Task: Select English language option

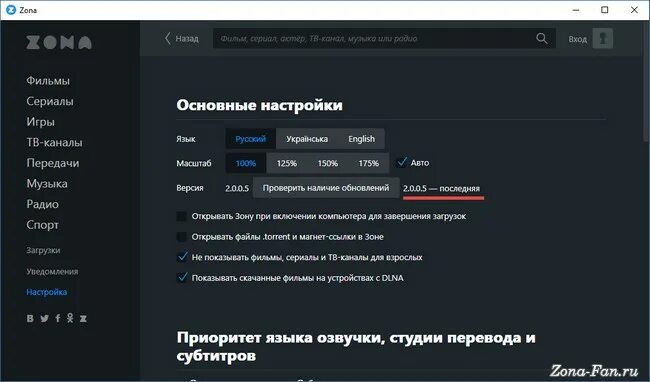Action: (361, 139)
